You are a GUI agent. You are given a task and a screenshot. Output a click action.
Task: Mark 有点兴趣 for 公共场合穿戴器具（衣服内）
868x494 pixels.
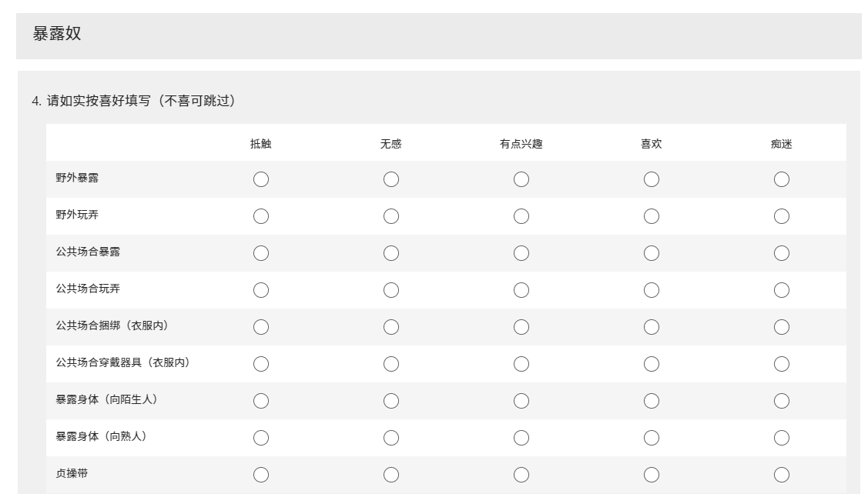[x=521, y=364]
